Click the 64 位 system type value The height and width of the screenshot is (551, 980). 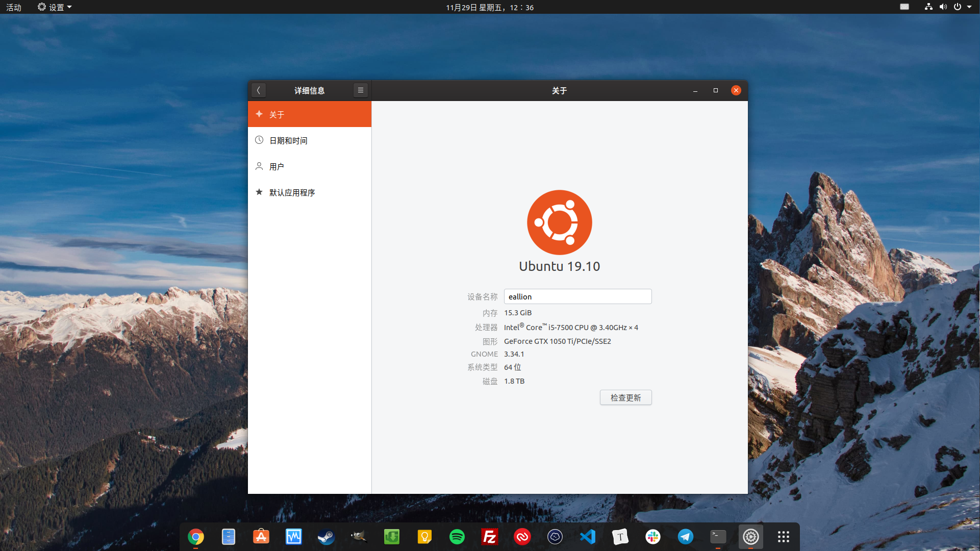[x=513, y=367]
